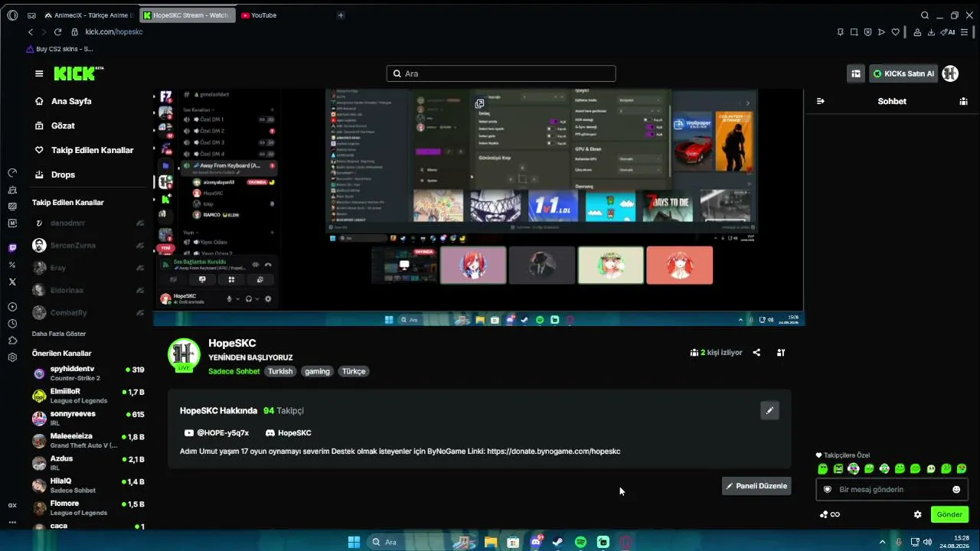This screenshot has width=980, height=551.
Task: Click the browser address bar kick.com/hopeskc
Action: pyautogui.click(x=113, y=32)
